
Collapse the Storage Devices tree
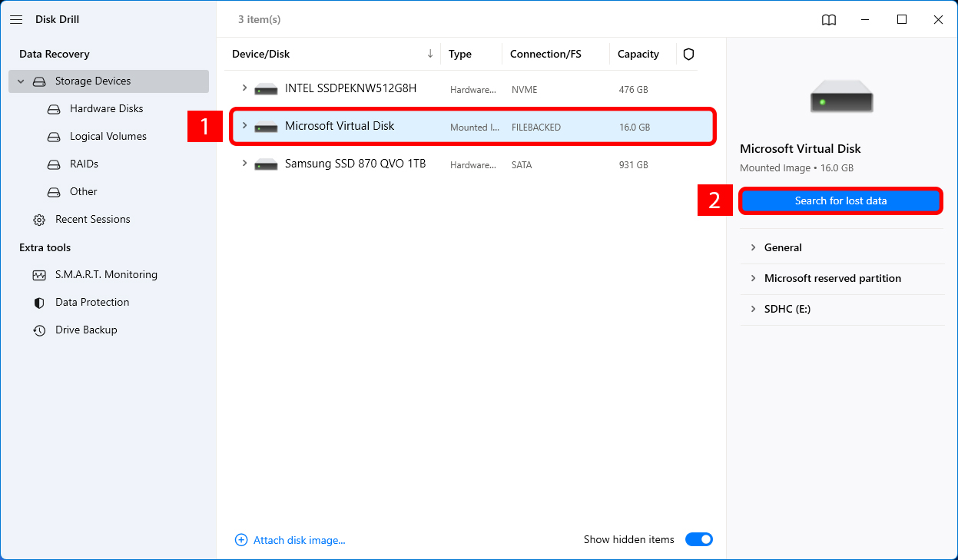point(20,81)
